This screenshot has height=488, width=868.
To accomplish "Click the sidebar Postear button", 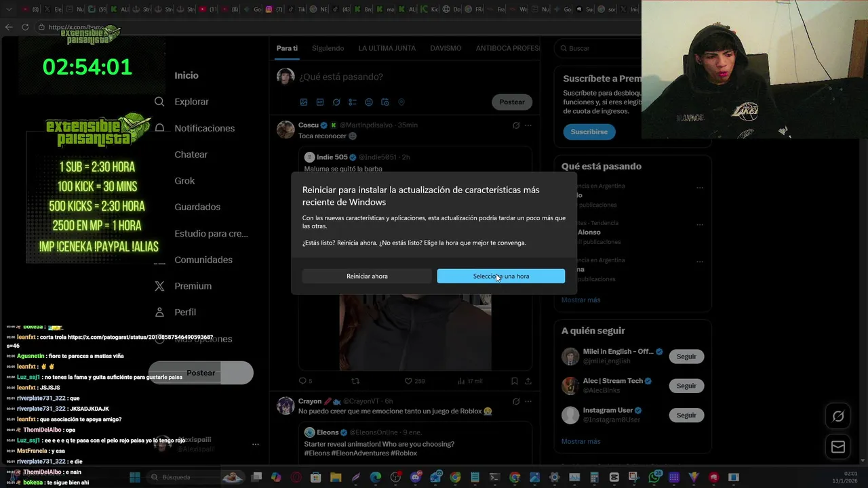I will tap(201, 373).
